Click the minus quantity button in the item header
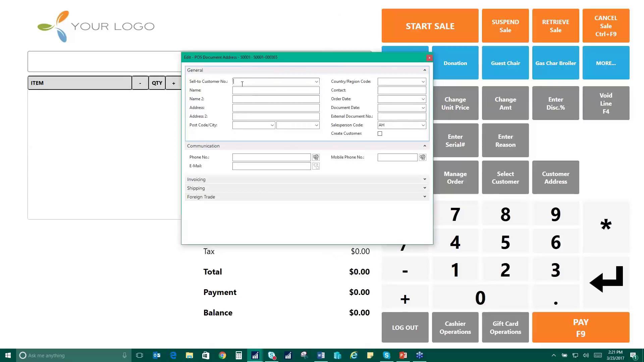Screen dimensions: 644x362 (x=140, y=83)
